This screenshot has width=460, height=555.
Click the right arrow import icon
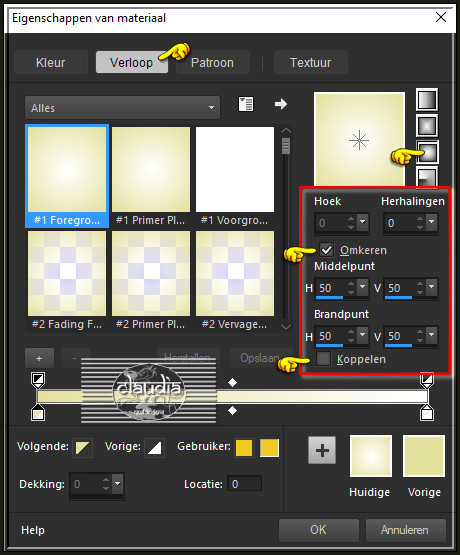coord(281,104)
